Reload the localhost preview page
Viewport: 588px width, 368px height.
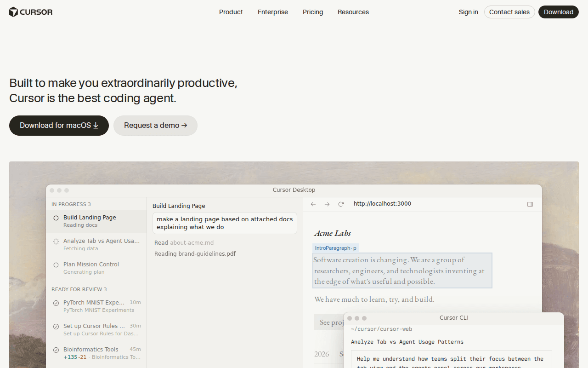pyautogui.click(x=341, y=204)
